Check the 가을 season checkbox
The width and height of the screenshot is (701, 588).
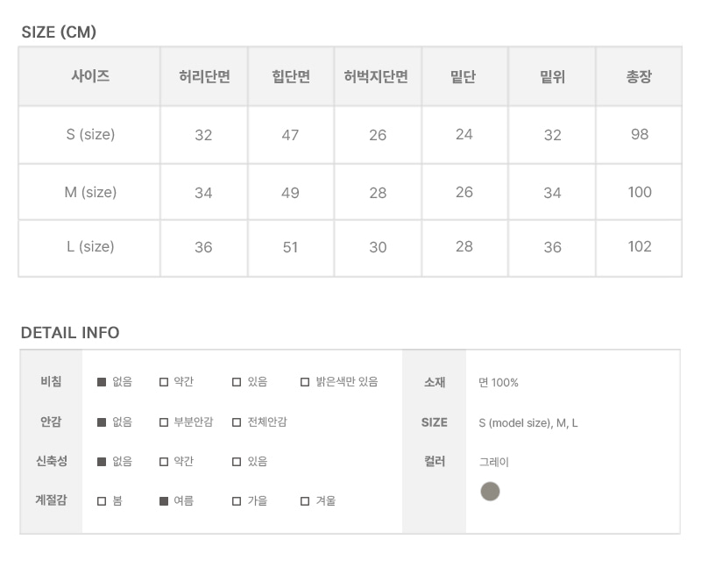click(237, 501)
